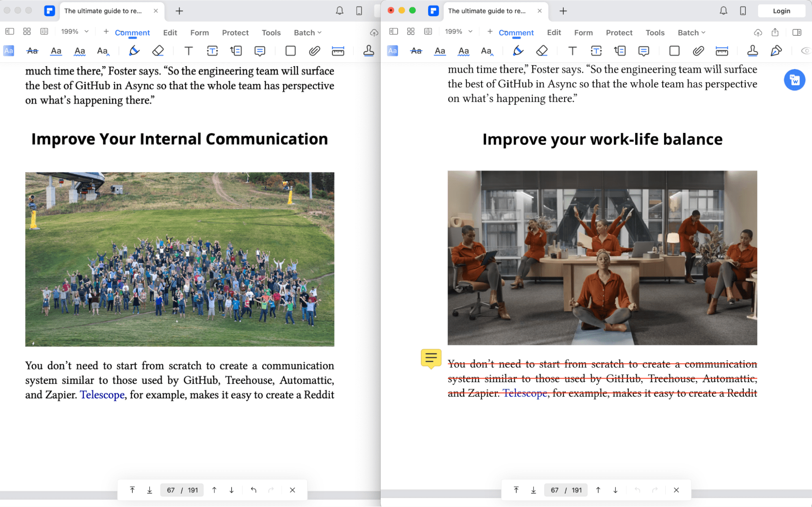812x507 pixels.
Task: Follow the Telescope link in left document
Action: point(102,395)
